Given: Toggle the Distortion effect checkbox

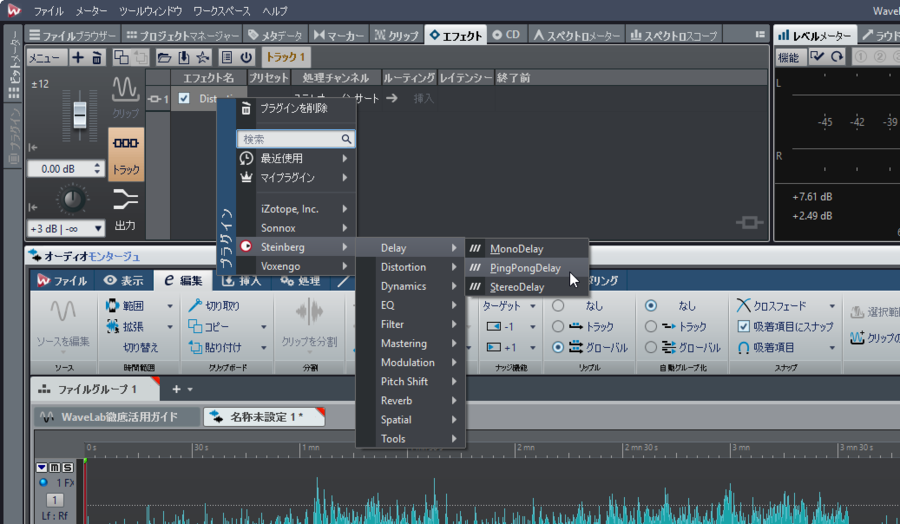Looking at the screenshot, I should click(x=184, y=98).
